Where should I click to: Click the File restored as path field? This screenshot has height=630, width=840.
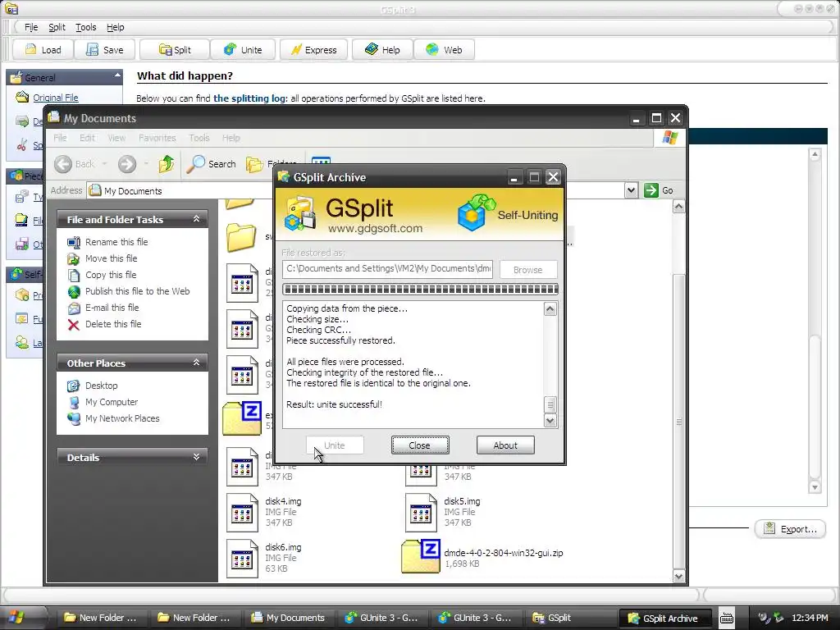tap(388, 269)
